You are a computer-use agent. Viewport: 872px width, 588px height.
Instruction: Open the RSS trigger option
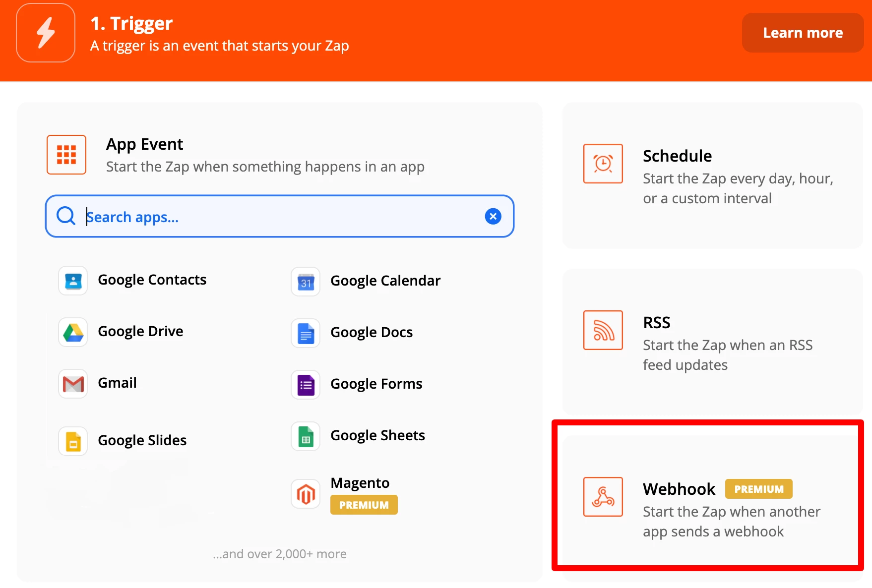[713, 342]
